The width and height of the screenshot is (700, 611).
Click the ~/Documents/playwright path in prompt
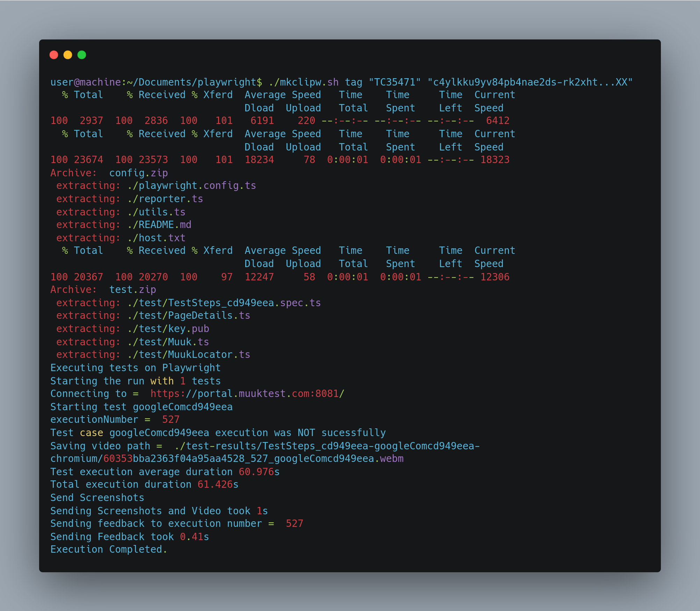tap(192, 82)
